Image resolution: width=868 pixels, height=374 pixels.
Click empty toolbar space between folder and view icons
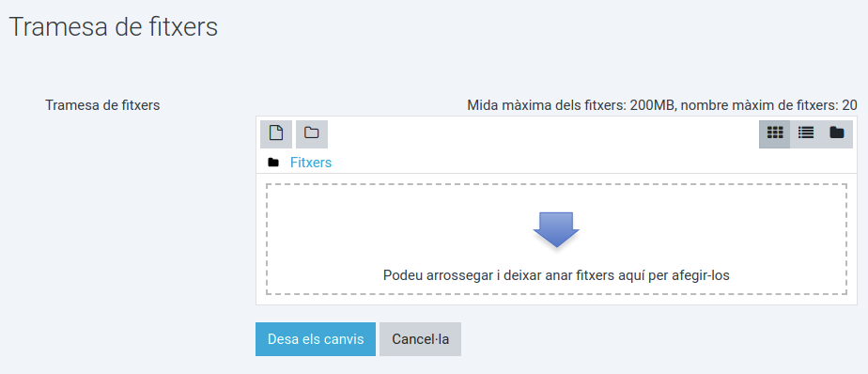coord(543,133)
